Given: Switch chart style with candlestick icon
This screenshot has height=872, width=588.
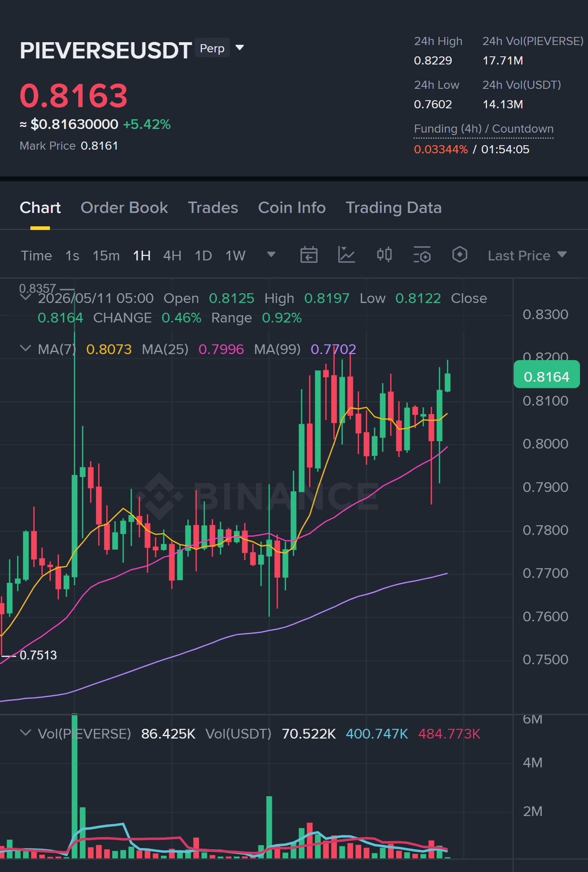Looking at the screenshot, I should point(384,255).
